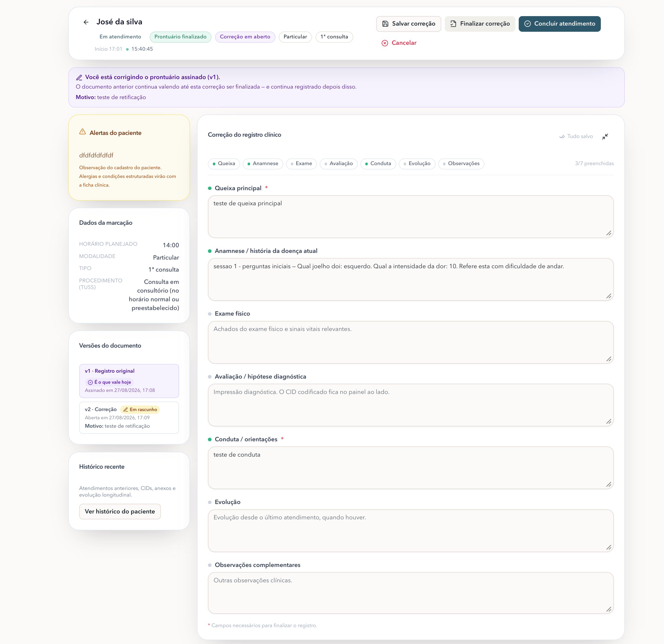The width and height of the screenshot is (664, 644).
Task: Click the planned time value 14:00
Action: tap(171, 245)
